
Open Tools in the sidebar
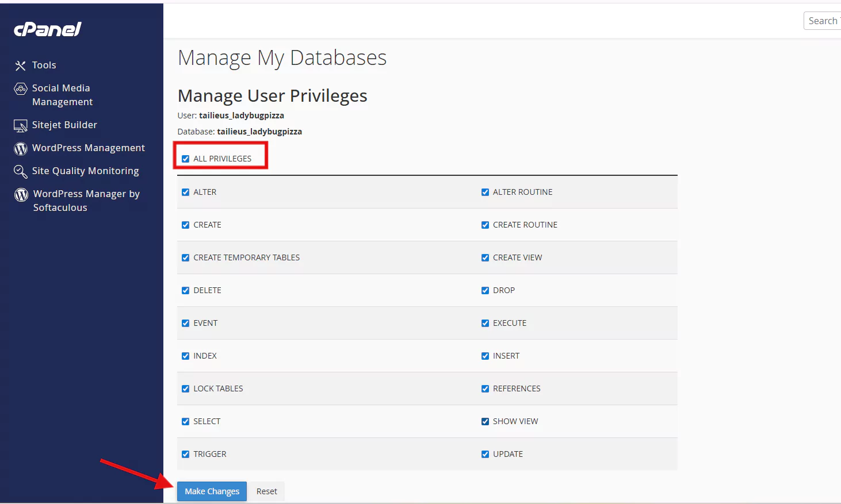(44, 65)
